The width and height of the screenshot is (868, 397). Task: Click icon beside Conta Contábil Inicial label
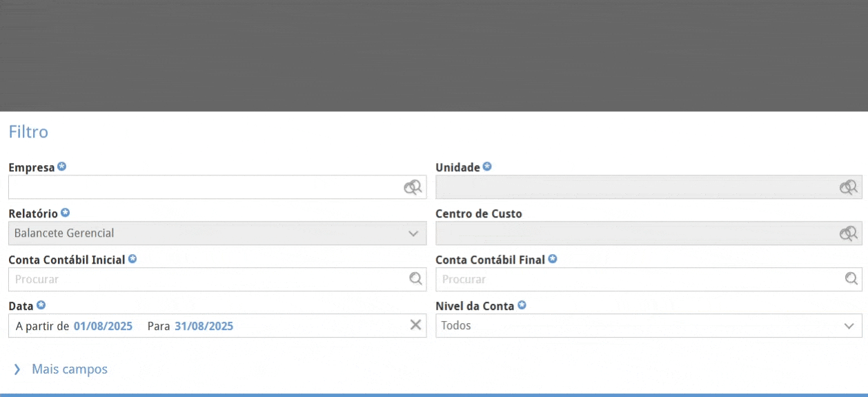(x=132, y=260)
